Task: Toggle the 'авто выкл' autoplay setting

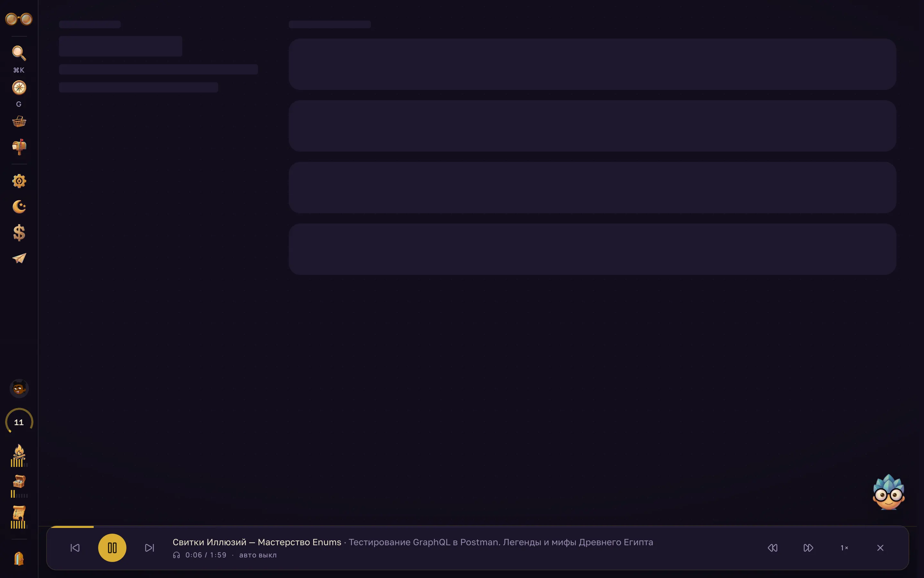Action: point(258,555)
